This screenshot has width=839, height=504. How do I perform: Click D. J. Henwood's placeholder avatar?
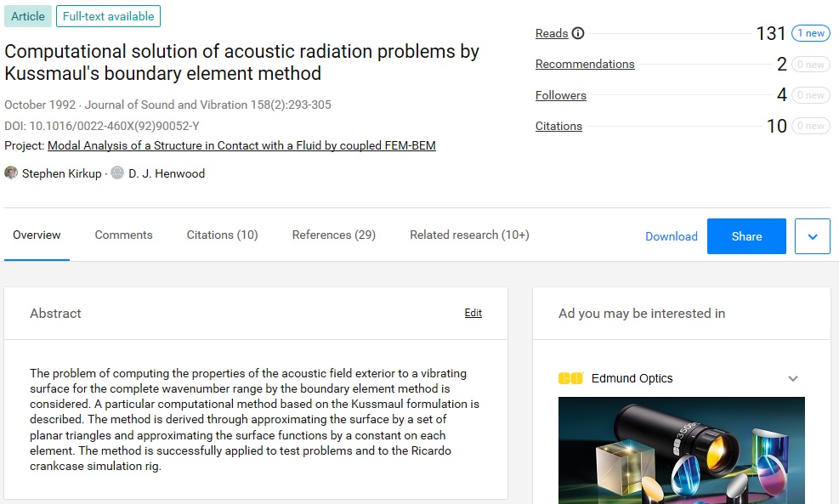point(117,173)
